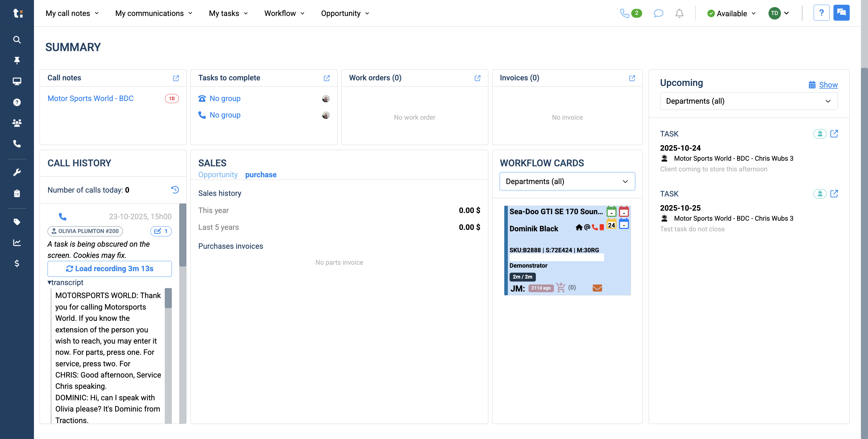Open the dollar sign sidebar section
This screenshot has height=439, width=868.
coord(17,263)
